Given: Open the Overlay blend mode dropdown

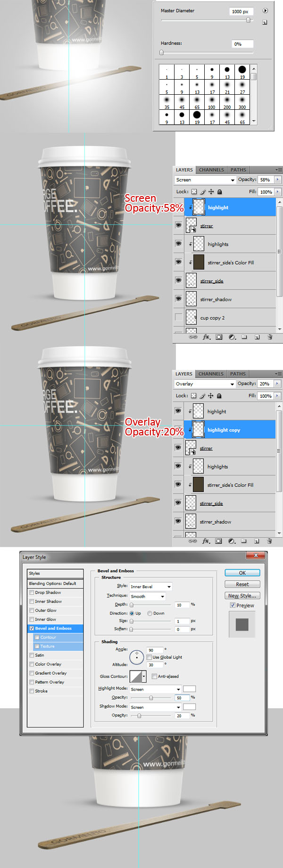Looking at the screenshot, I should tap(205, 384).
